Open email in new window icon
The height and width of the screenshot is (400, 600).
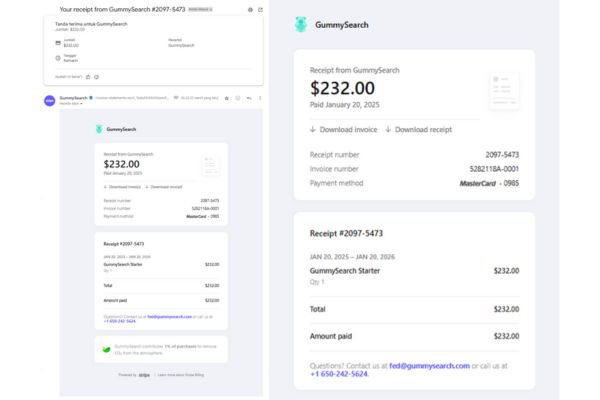pos(260,9)
